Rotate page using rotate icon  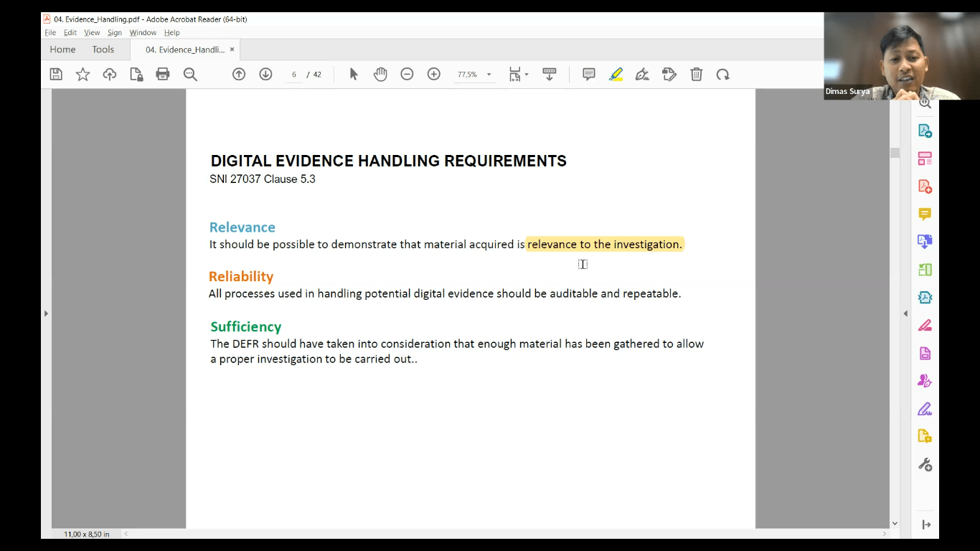pyautogui.click(x=722, y=74)
